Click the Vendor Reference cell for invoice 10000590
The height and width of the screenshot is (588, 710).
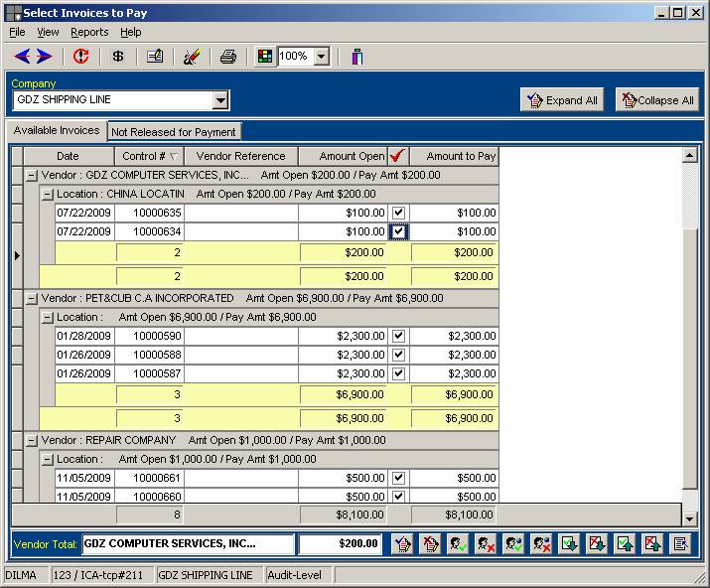tap(241, 336)
